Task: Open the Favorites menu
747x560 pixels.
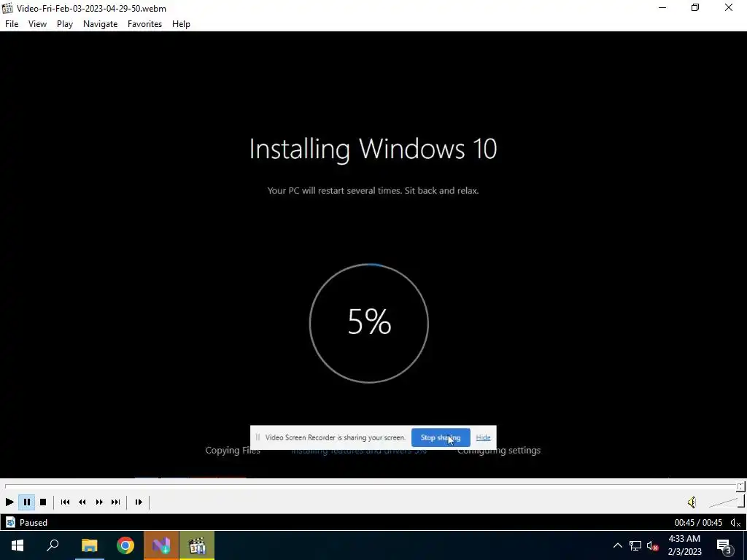Action: [145, 24]
